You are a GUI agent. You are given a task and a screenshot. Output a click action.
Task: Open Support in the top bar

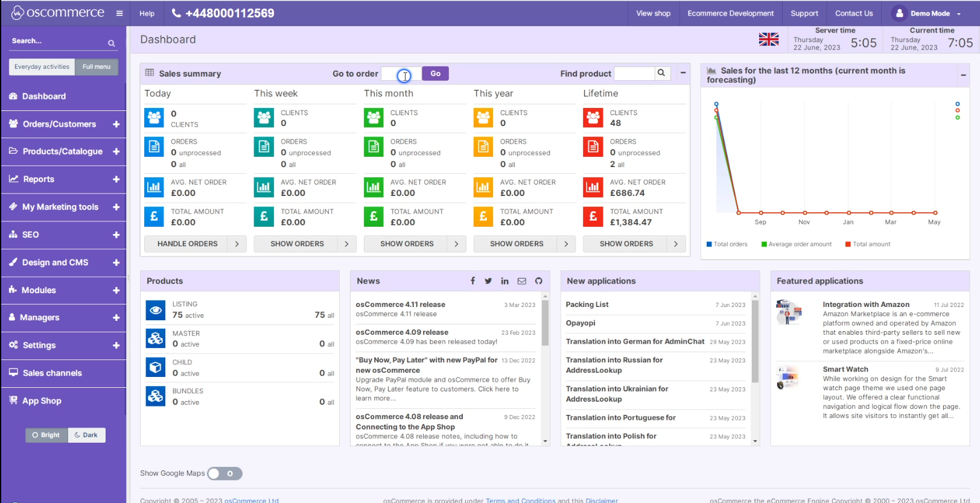[804, 13]
